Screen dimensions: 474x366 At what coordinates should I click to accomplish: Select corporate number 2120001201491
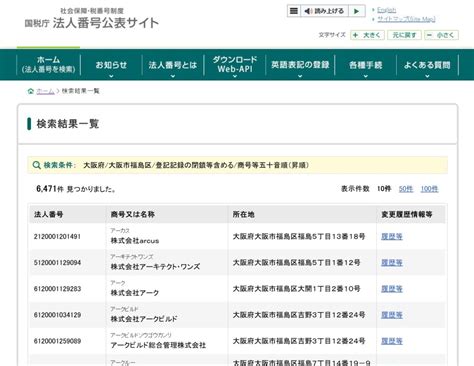(57, 237)
